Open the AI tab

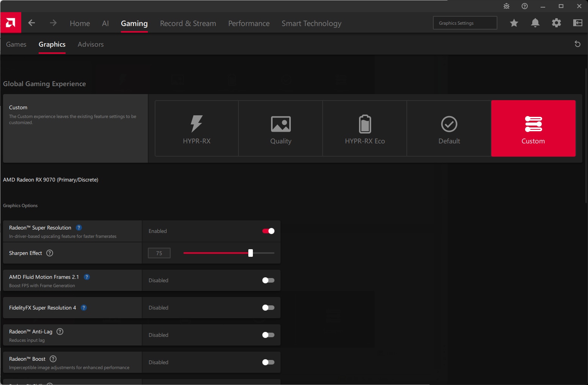click(105, 23)
